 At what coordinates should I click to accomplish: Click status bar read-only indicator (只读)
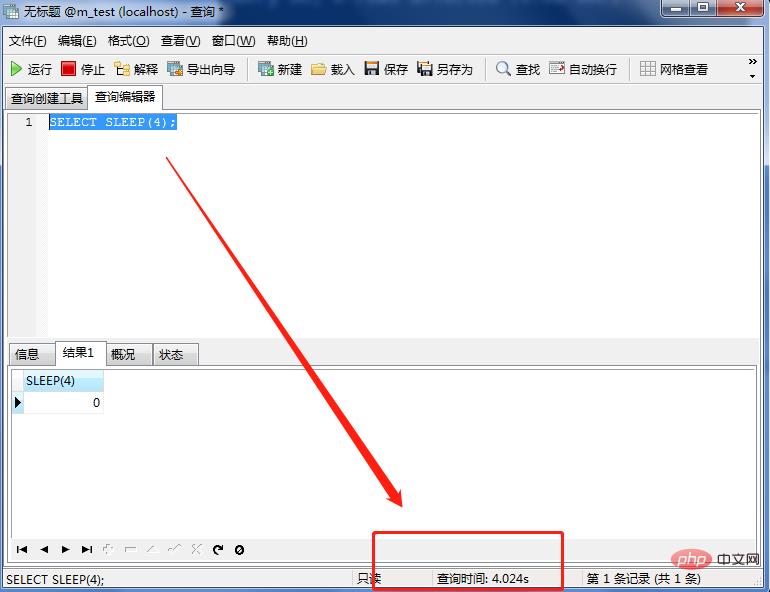point(369,579)
